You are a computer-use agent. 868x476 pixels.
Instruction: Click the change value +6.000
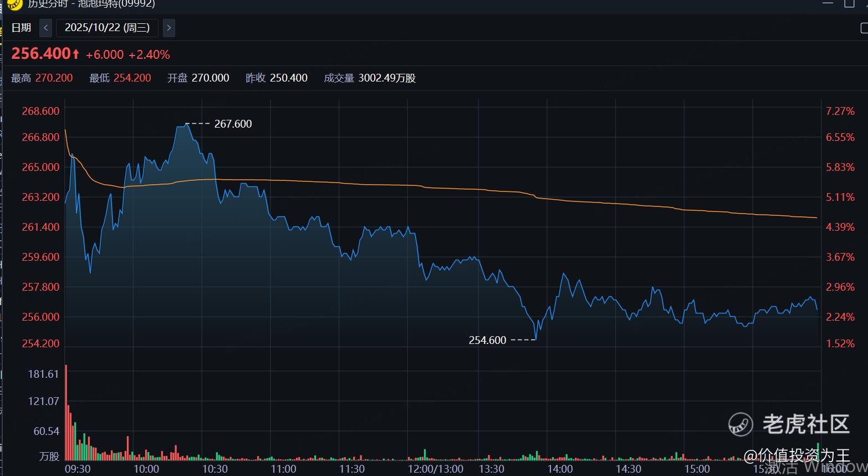point(105,54)
